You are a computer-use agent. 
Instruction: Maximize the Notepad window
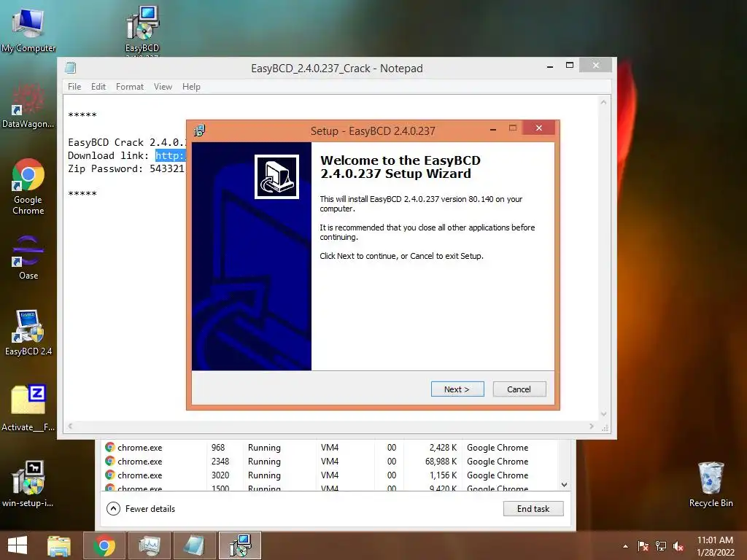(x=570, y=66)
